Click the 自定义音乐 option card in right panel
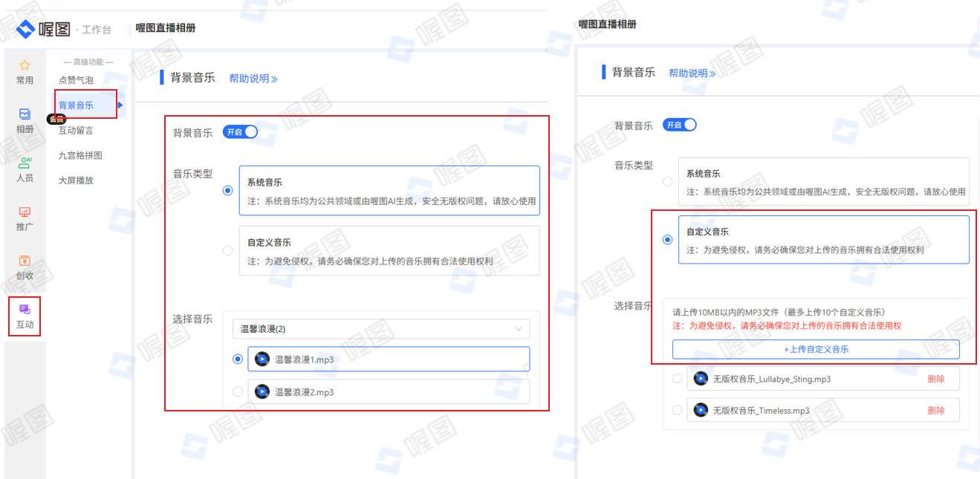980x479 pixels. (823, 239)
